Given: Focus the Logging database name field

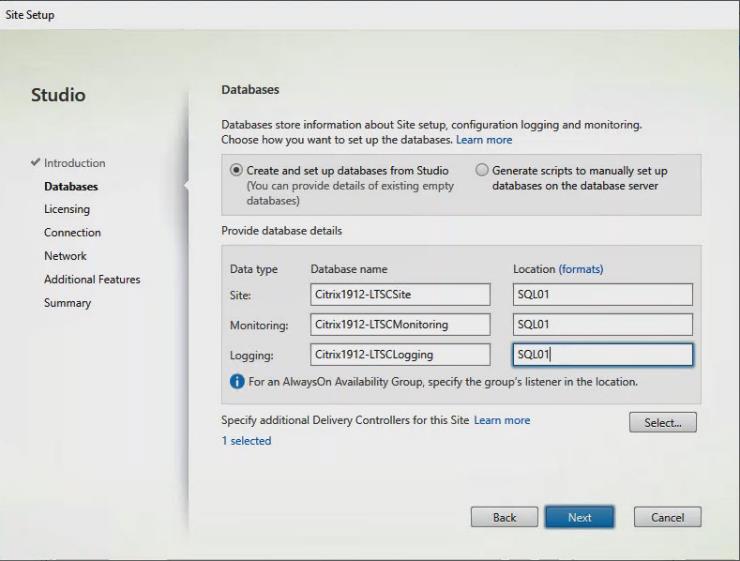Looking at the screenshot, I should pos(400,354).
